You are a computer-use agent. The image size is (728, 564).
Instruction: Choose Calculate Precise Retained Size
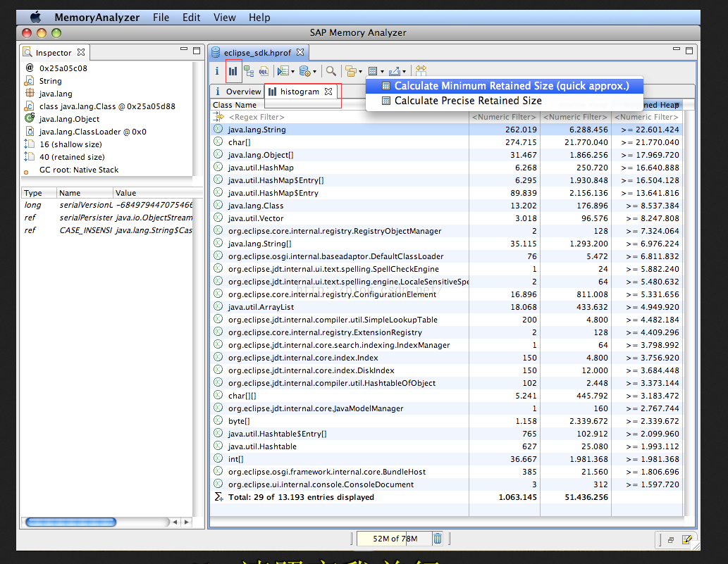(468, 101)
